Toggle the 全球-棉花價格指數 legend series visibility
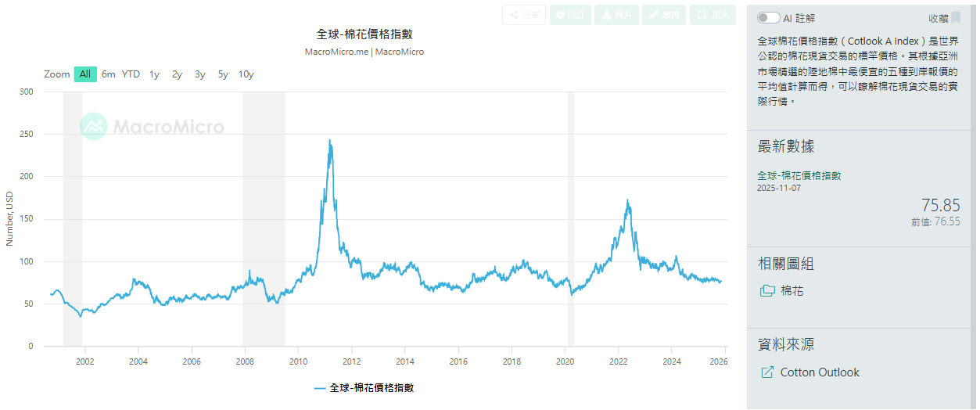 [364, 388]
